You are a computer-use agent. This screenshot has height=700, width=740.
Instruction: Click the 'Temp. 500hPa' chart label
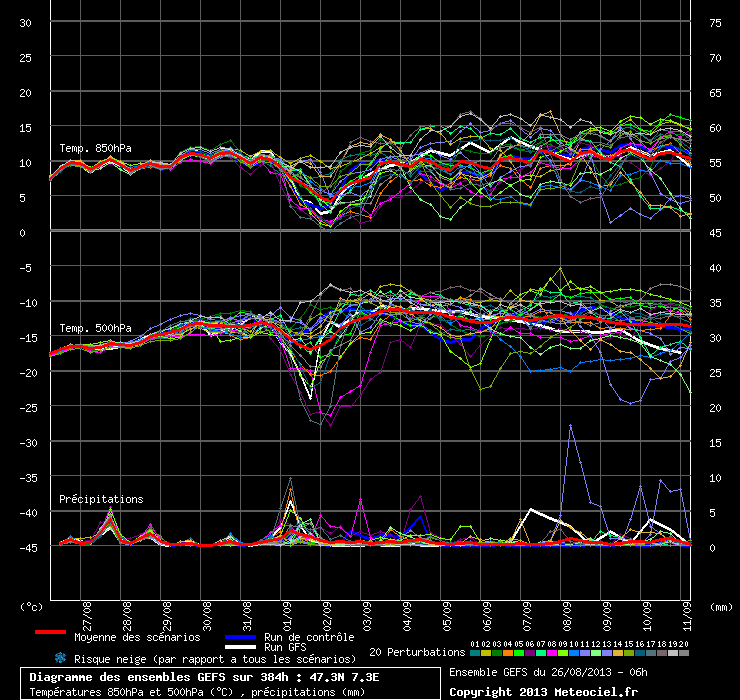tap(95, 328)
